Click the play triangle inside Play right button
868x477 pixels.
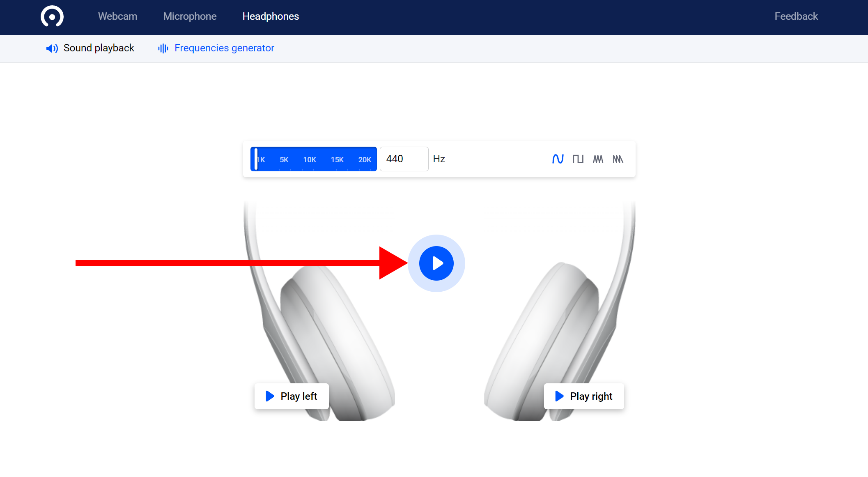click(x=559, y=396)
